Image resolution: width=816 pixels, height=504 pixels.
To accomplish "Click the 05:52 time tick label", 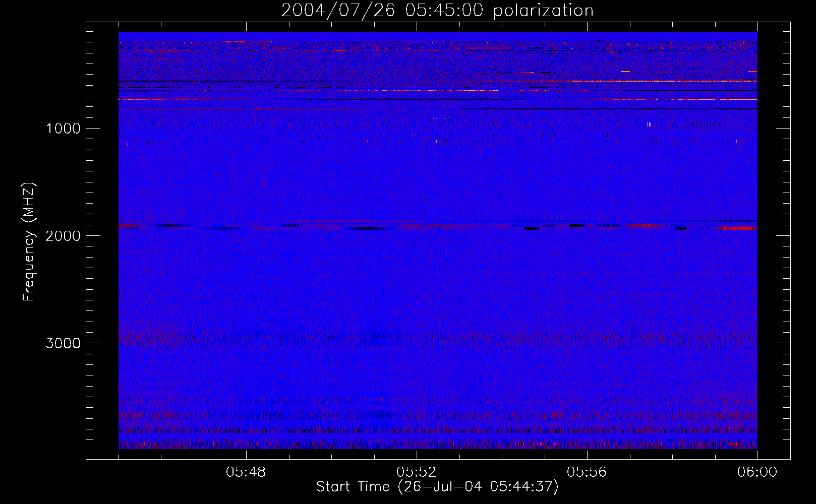I will (417, 472).
